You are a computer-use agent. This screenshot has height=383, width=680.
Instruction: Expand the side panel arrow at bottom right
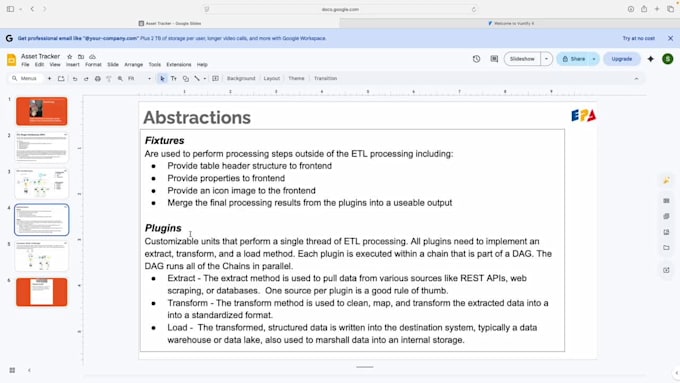pyautogui.click(x=676, y=373)
